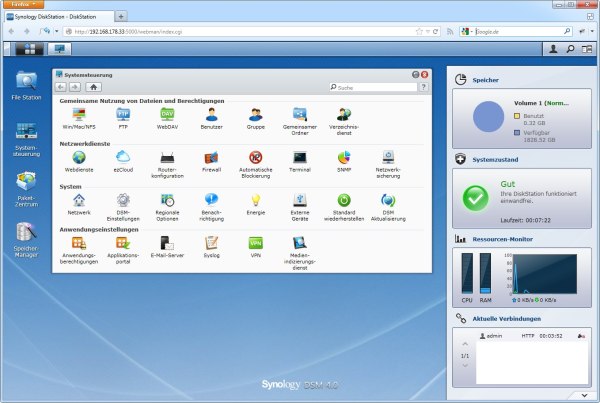
Task: Open Terminal settings
Action: point(300,161)
